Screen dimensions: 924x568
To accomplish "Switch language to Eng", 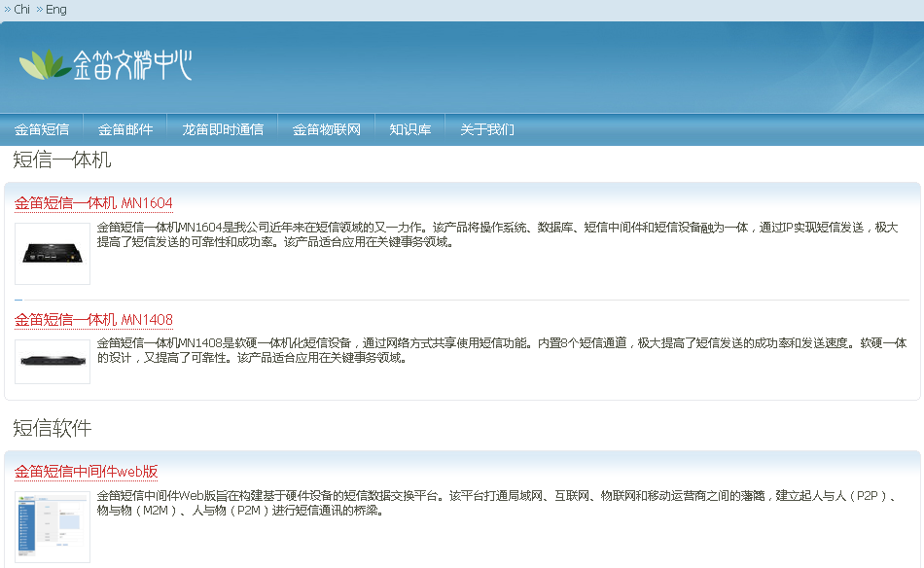I will point(56,10).
